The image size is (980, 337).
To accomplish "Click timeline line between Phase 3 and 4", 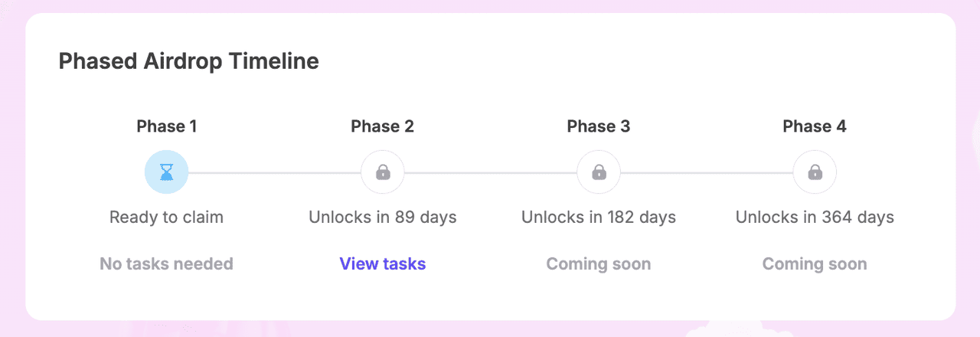I will point(707,173).
